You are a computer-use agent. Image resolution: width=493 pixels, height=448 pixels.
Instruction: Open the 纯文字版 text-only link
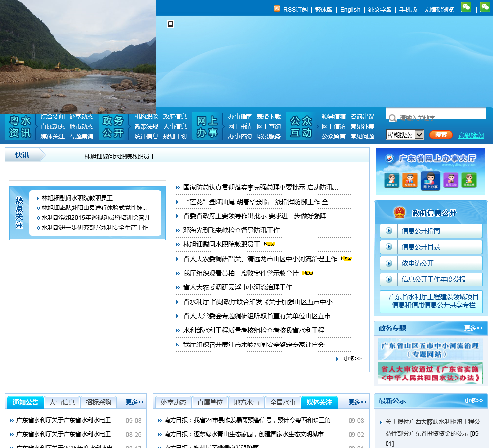380,10
